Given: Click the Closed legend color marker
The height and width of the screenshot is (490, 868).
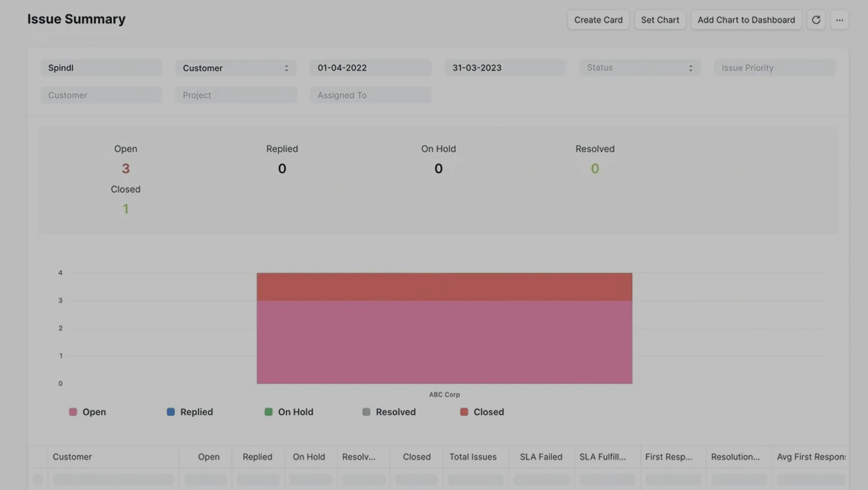Looking at the screenshot, I should (x=464, y=412).
